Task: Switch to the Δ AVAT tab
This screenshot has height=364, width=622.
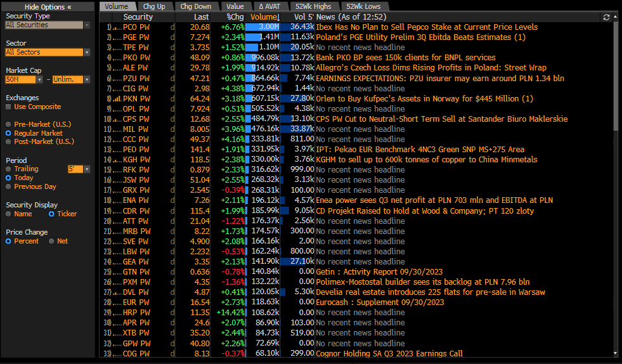Action: click(269, 6)
